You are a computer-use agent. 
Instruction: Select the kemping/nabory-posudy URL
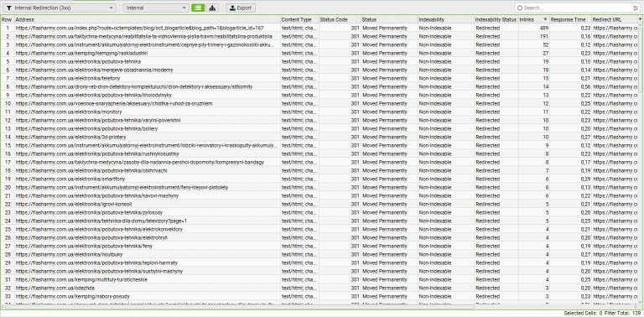(x=74, y=296)
